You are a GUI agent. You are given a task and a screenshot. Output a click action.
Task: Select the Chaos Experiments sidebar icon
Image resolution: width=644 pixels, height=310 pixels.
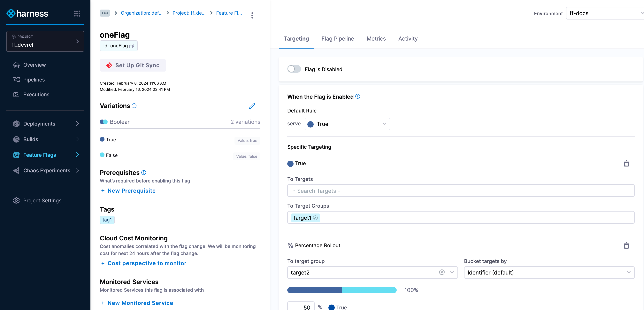tap(16, 170)
